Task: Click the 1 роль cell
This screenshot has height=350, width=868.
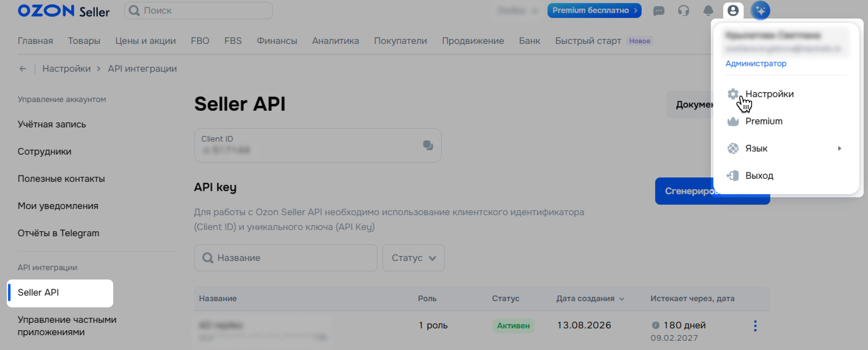Action: [433, 325]
